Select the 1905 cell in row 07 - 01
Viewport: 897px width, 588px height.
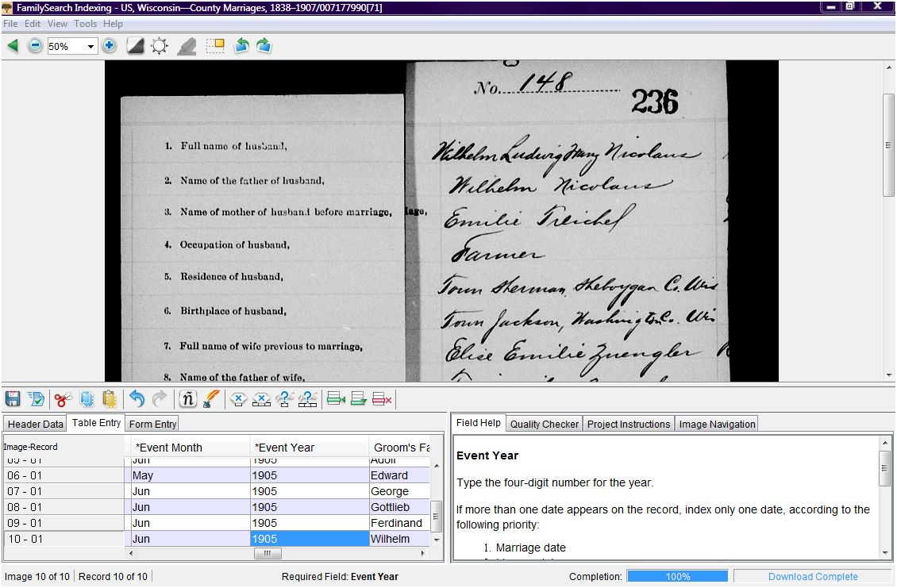pos(310,491)
